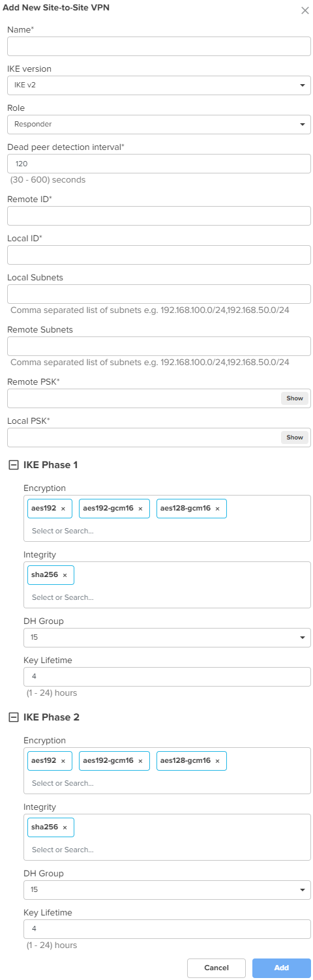This screenshot has width=313, height=980.
Task: Remove aes128-gcm16 tag in Phase 2 Encryption
Action: click(x=217, y=761)
